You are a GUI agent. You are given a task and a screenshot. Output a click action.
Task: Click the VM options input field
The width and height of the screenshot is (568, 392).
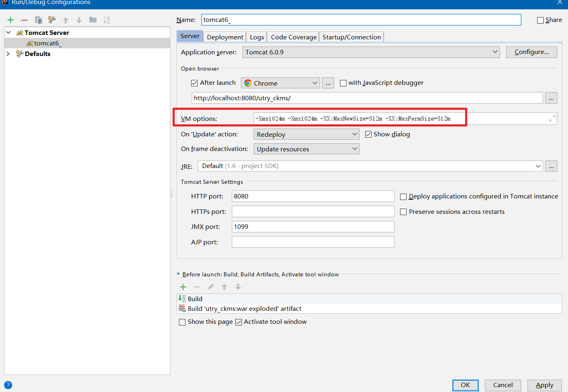coord(405,118)
